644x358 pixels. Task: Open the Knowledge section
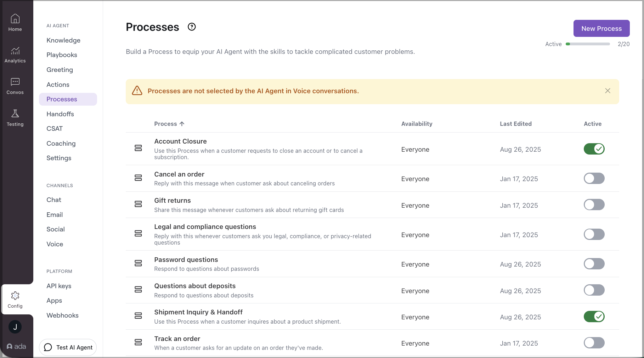[x=63, y=40]
